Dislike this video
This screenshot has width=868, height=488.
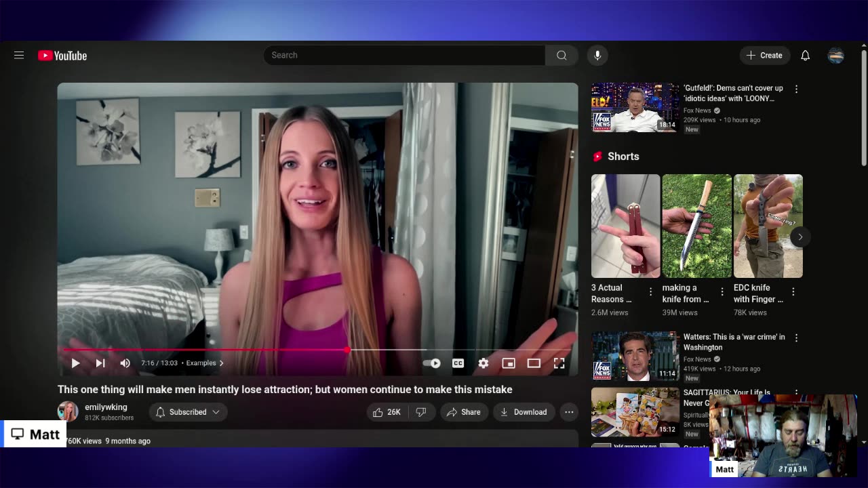(x=421, y=412)
